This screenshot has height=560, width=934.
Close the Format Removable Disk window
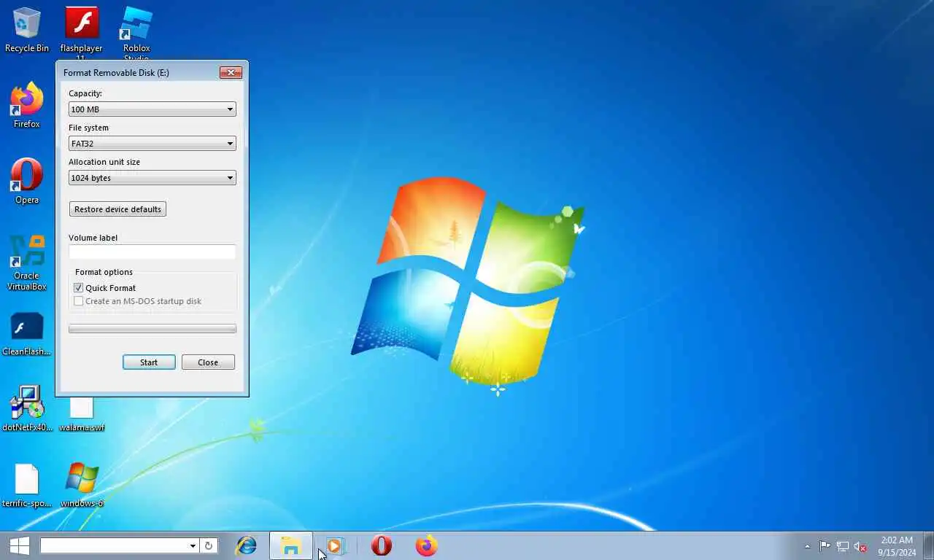pos(231,72)
